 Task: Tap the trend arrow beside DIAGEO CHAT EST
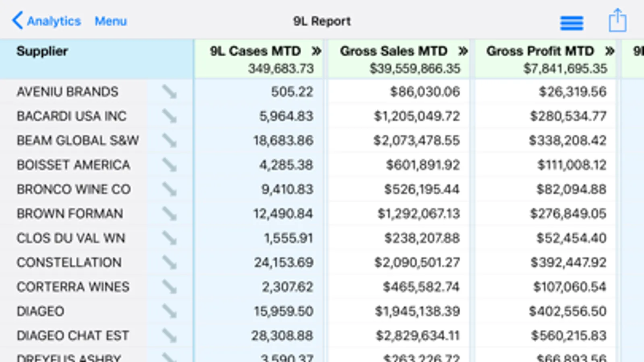click(x=170, y=336)
